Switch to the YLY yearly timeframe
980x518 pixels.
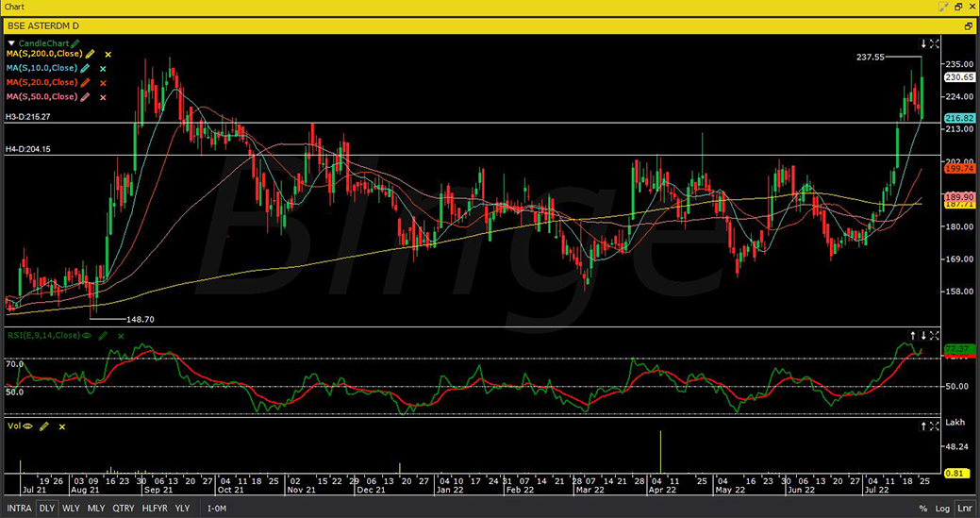182,508
